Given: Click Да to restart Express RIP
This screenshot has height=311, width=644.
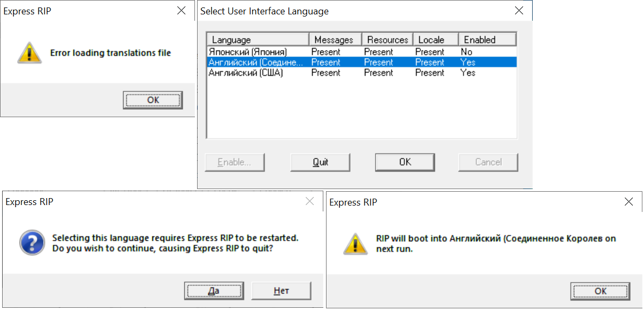Looking at the screenshot, I should click(214, 291).
